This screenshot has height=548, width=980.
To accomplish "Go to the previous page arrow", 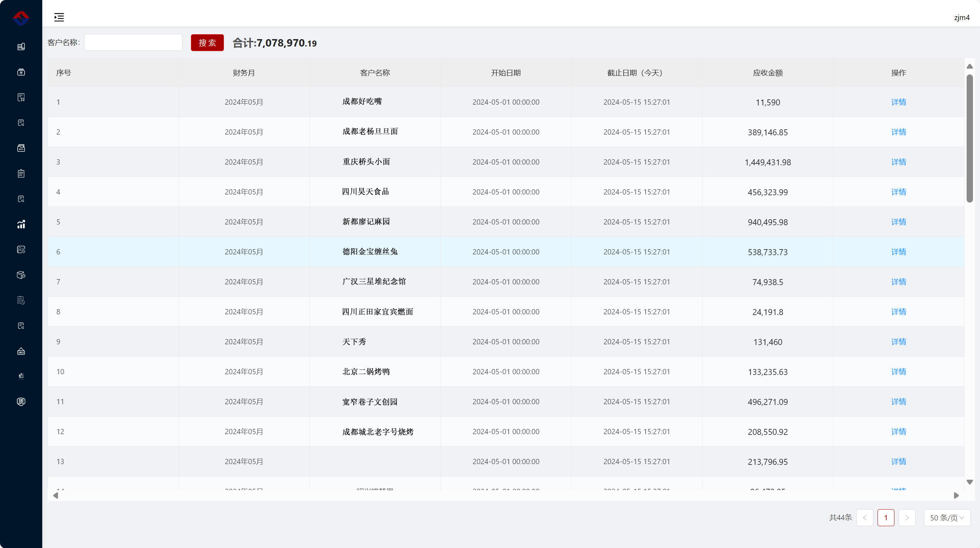I will click(865, 518).
